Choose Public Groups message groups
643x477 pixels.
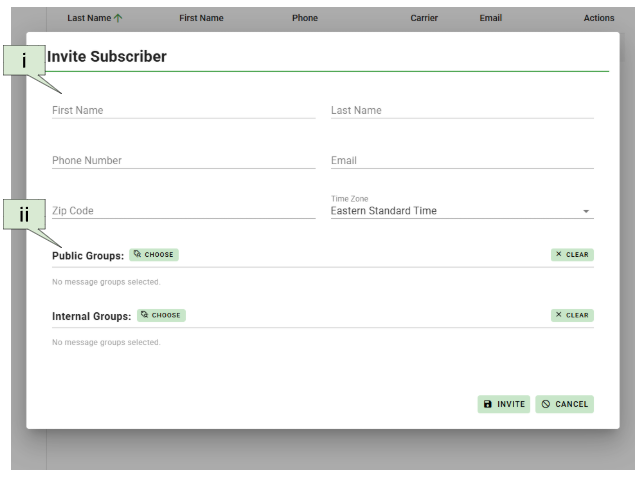(154, 255)
